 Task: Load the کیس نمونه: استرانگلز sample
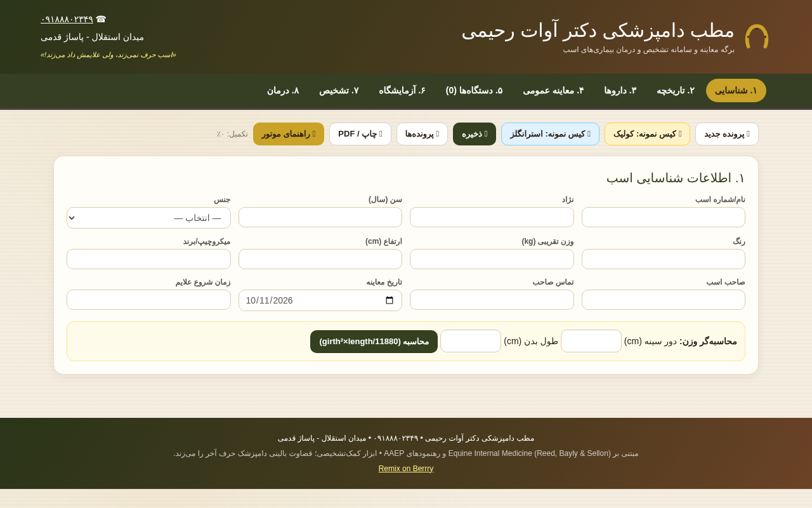point(550,134)
